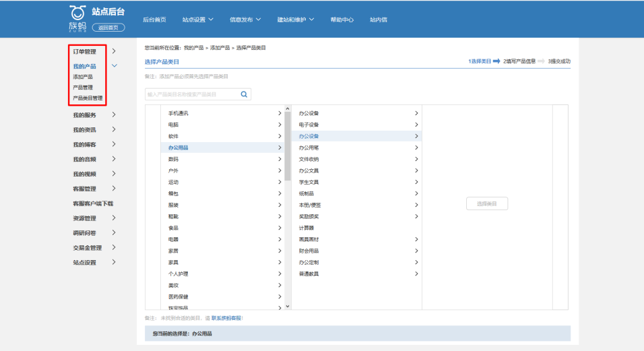Open 后台首页 in the top navigation
The image size is (644, 351).
(x=154, y=20)
